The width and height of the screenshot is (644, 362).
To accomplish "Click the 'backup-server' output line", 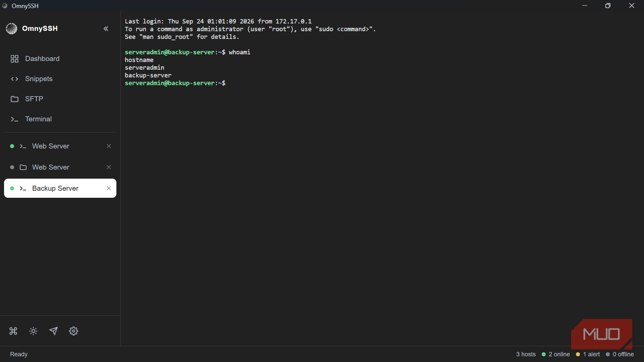I will pos(148,75).
